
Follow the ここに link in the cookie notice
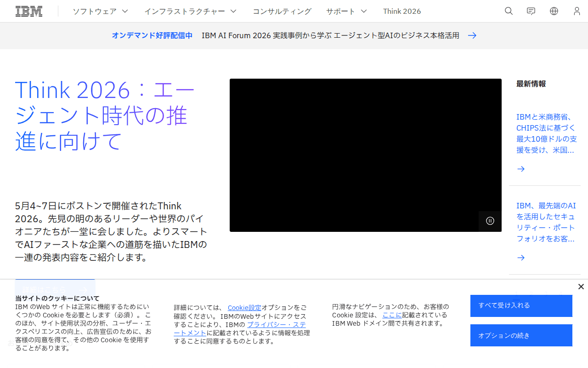coord(392,315)
